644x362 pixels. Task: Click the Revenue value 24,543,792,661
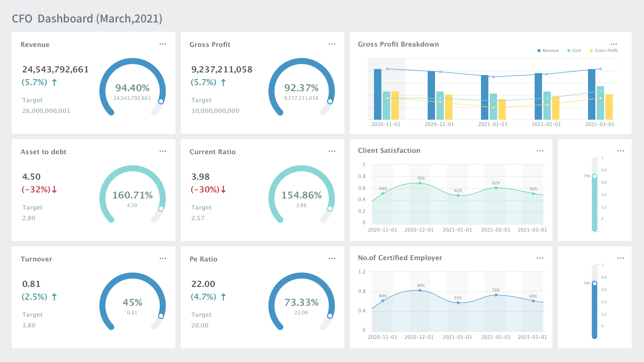point(56,69)
